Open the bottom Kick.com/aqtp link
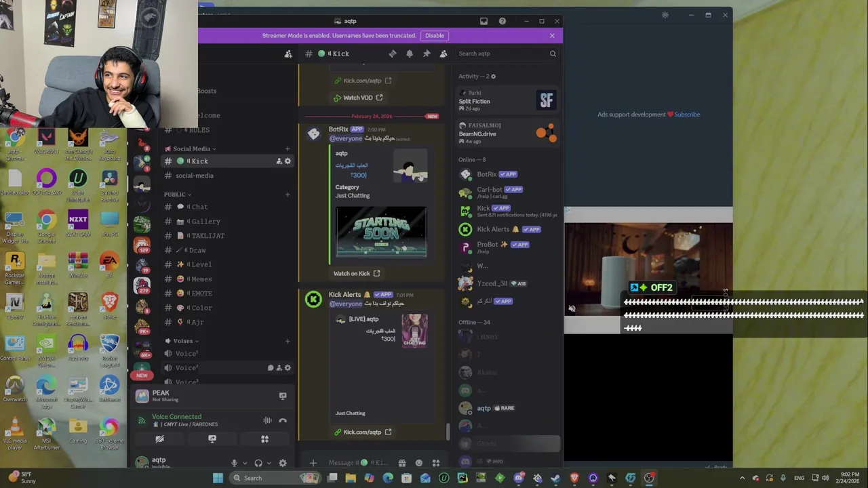Viewport: 868px width, 488px height. [x=363, y=432]
